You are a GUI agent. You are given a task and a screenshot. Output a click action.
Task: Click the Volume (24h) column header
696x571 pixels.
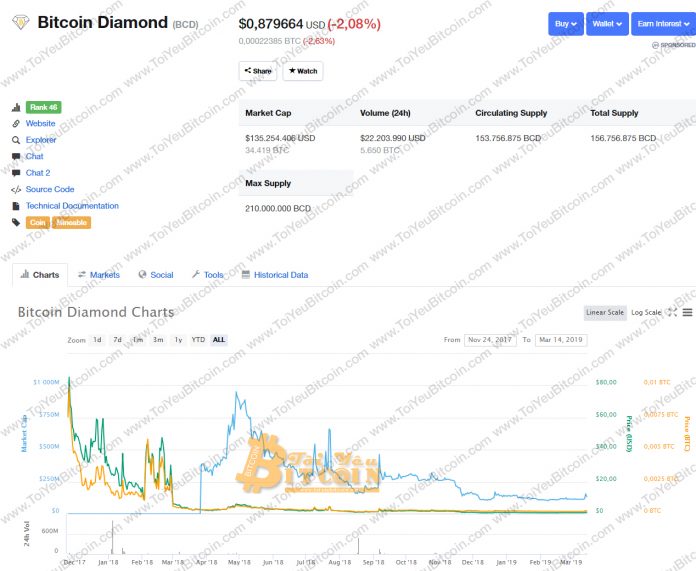(385, 113)
